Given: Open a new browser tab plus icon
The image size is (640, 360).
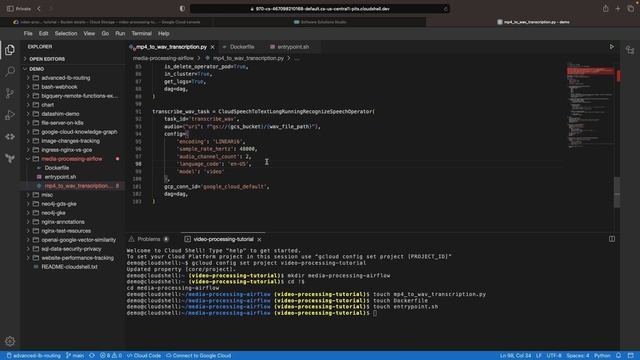Looking at the screenshot, I should click(x=618, y=9).
